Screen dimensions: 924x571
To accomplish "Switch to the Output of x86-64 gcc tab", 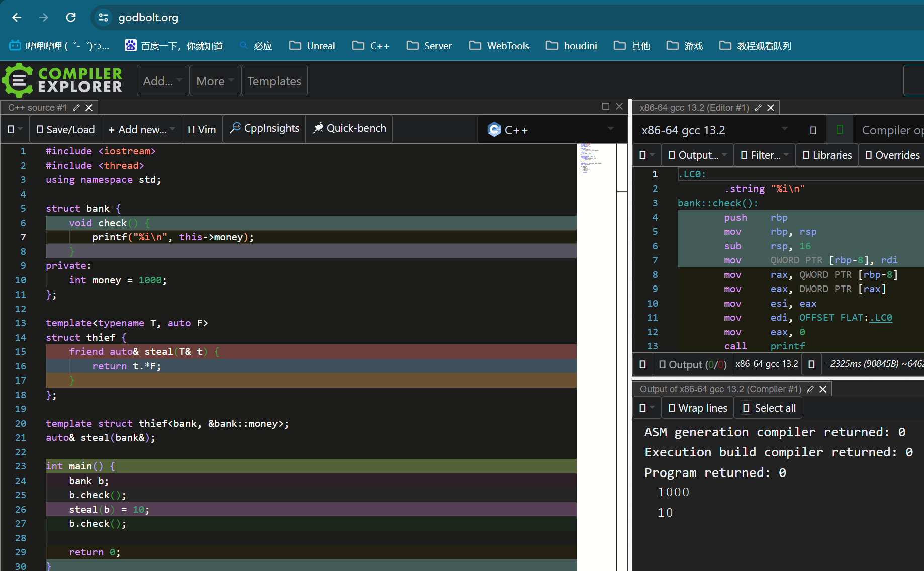I will 720,389.
